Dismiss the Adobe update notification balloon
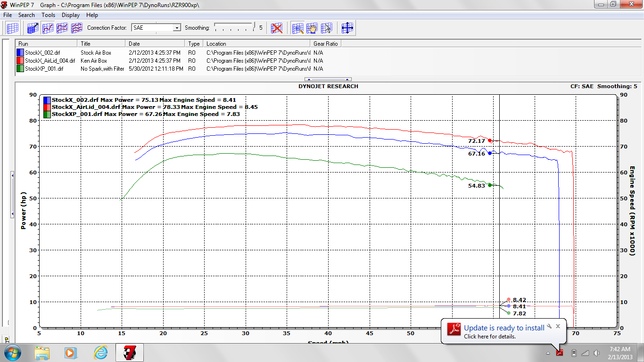644x362 pixels. coord(558,326)
